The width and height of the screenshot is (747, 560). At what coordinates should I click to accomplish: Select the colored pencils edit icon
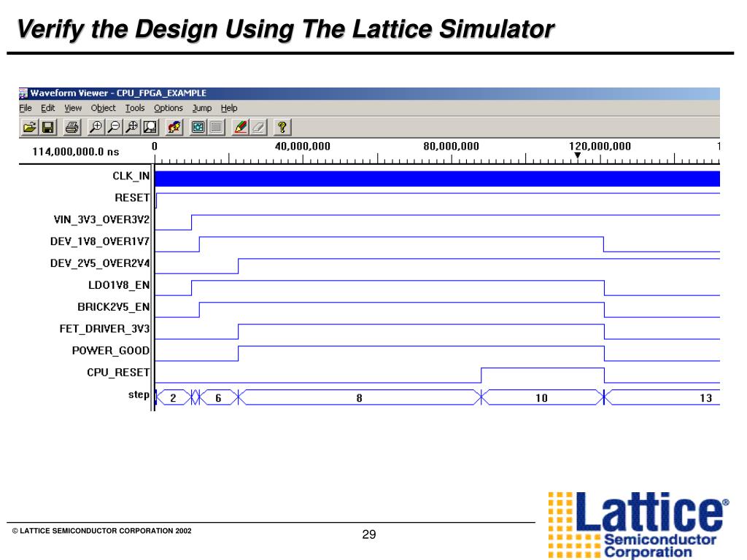(240, 127)
